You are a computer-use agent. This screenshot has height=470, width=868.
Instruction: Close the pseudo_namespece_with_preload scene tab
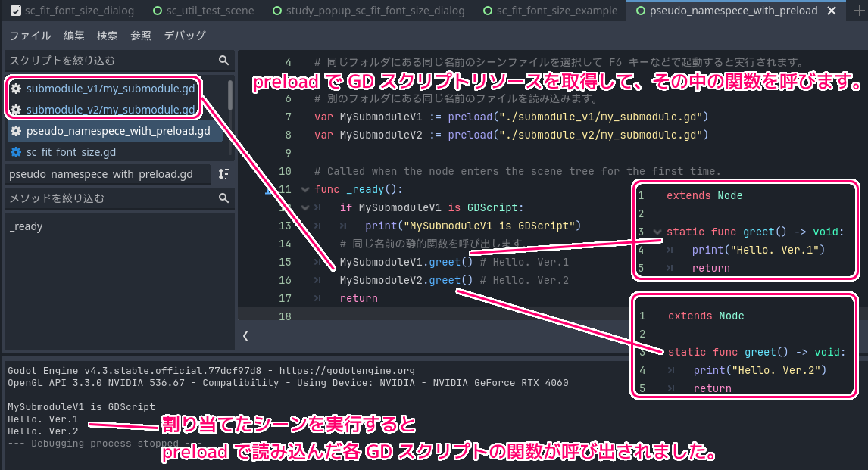(x=833, y=11)
